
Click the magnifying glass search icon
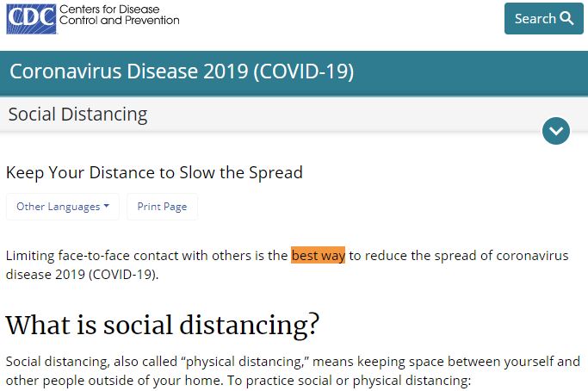pyautogui.click(x=566, y=18)
